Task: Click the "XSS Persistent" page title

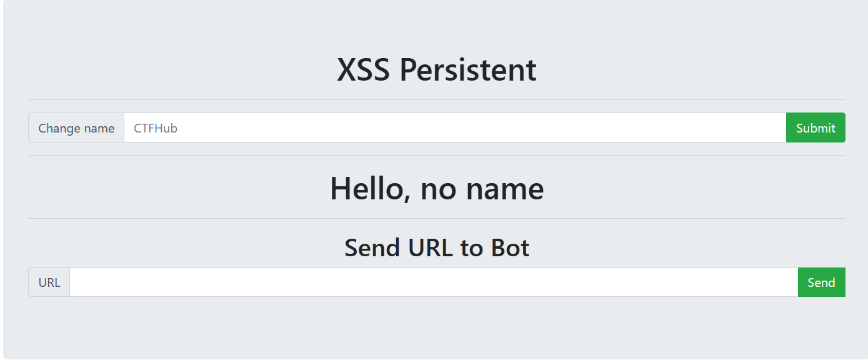Action: point(437,69)
